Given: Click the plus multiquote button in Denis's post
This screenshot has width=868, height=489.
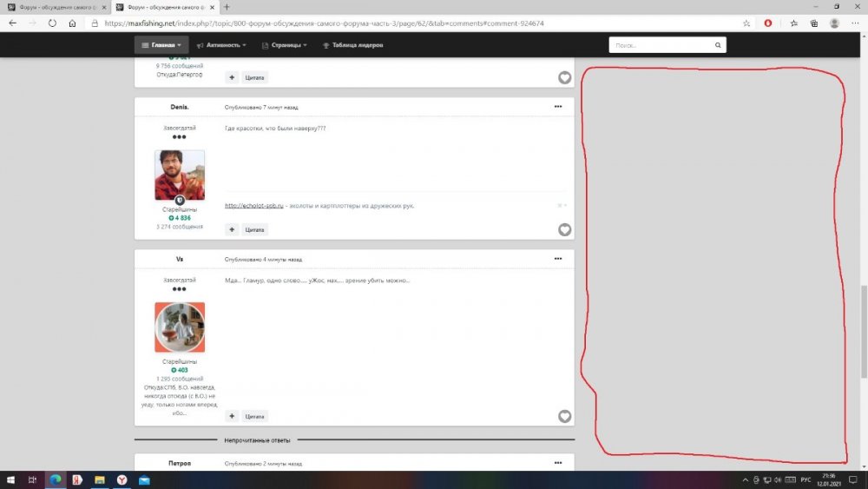Looking at the screenshot, I should 232,229.
